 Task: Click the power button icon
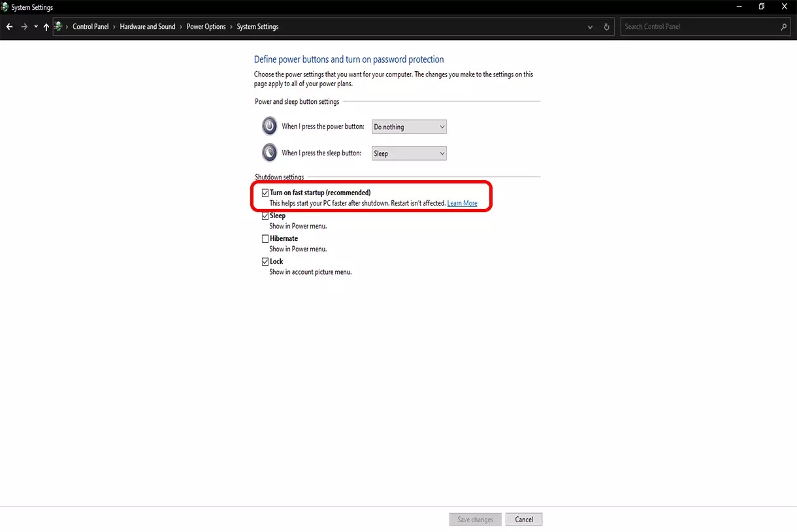tap(269, 126)
